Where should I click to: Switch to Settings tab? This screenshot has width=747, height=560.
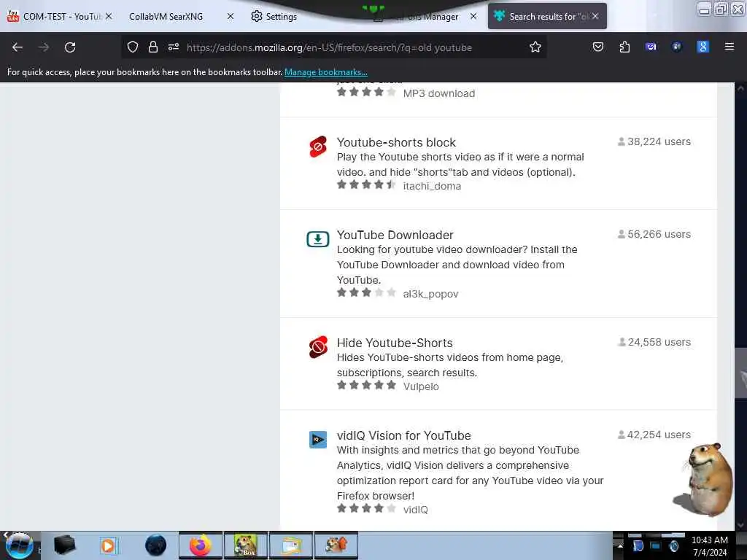(x=281, y=16)
